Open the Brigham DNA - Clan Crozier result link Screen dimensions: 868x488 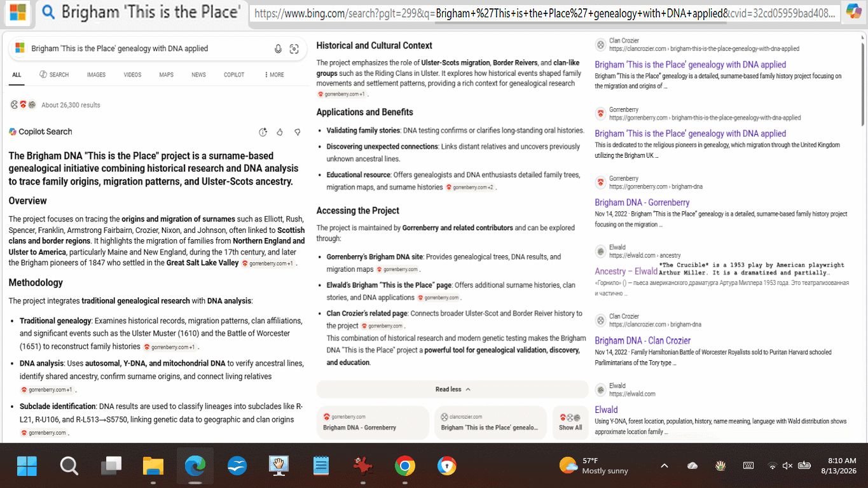[x=643, y=341]
